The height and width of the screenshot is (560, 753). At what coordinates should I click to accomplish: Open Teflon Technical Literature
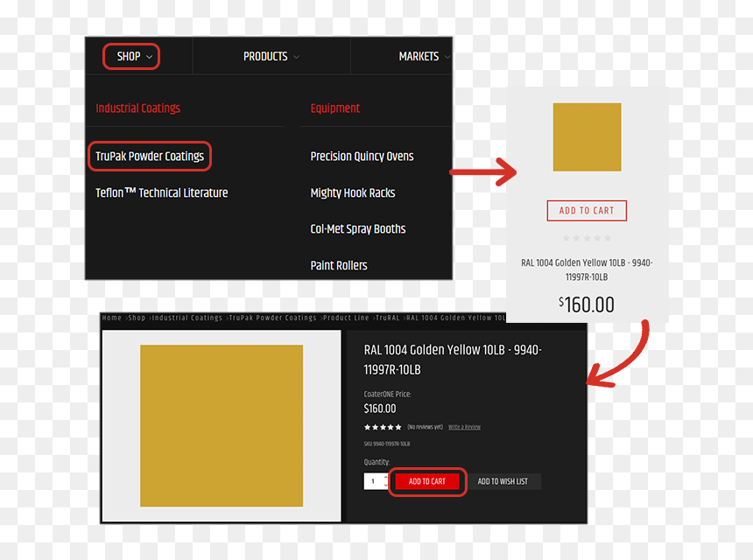(x=161, y=192)
